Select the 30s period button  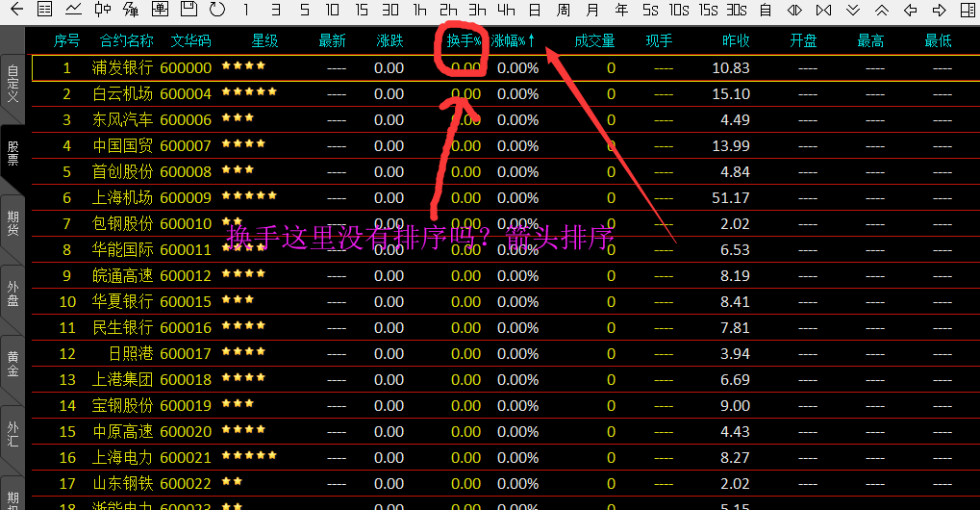click(x=737, y=10)
